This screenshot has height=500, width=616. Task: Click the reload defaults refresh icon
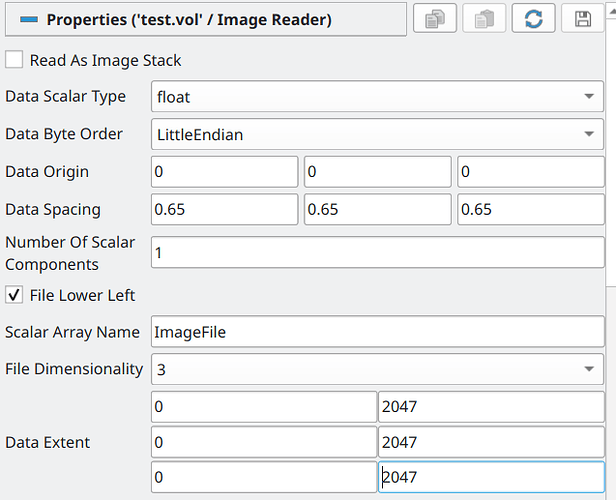click(x=533, y=19)
